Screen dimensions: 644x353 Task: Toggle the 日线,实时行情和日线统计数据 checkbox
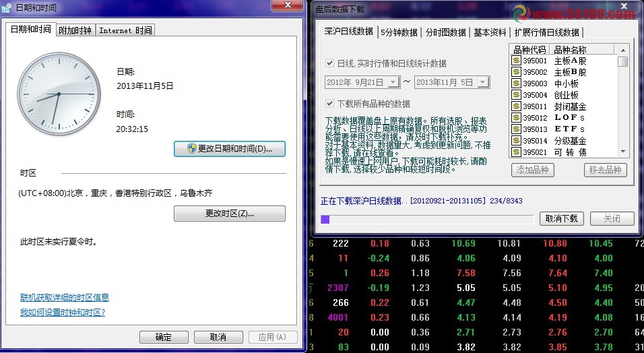pos(330,63)
